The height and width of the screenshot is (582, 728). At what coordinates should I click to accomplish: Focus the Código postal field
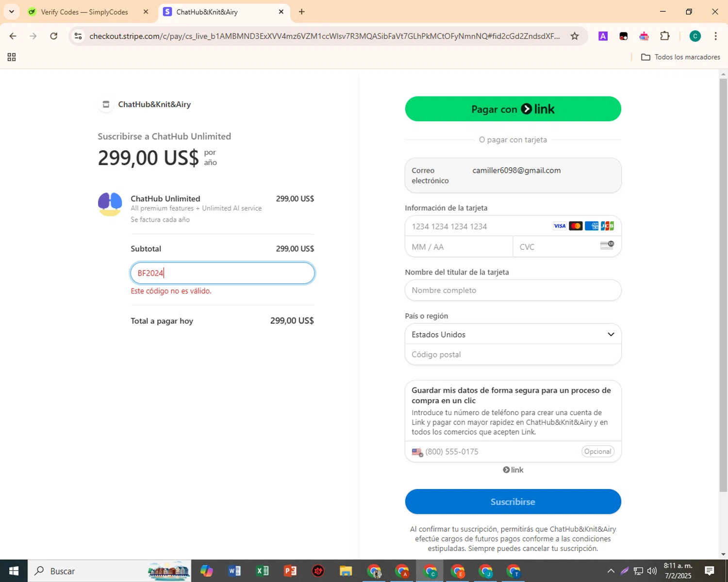(x=513, y=355)
